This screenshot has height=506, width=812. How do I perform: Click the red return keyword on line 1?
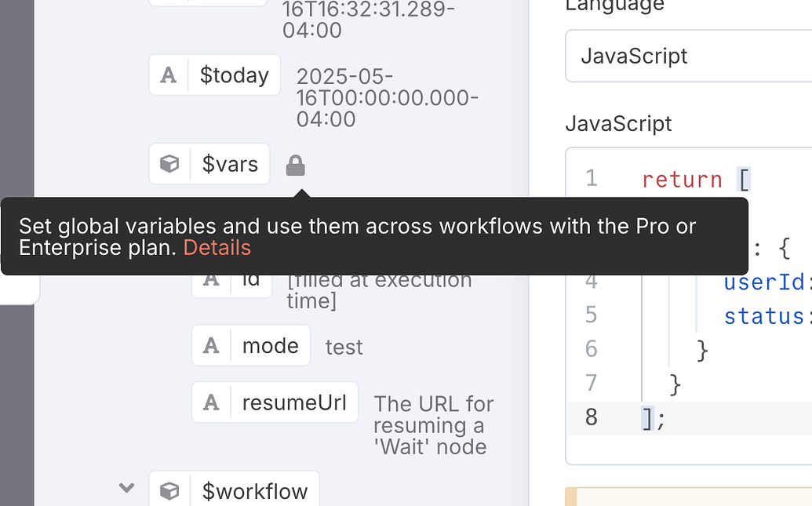point(681,179)
